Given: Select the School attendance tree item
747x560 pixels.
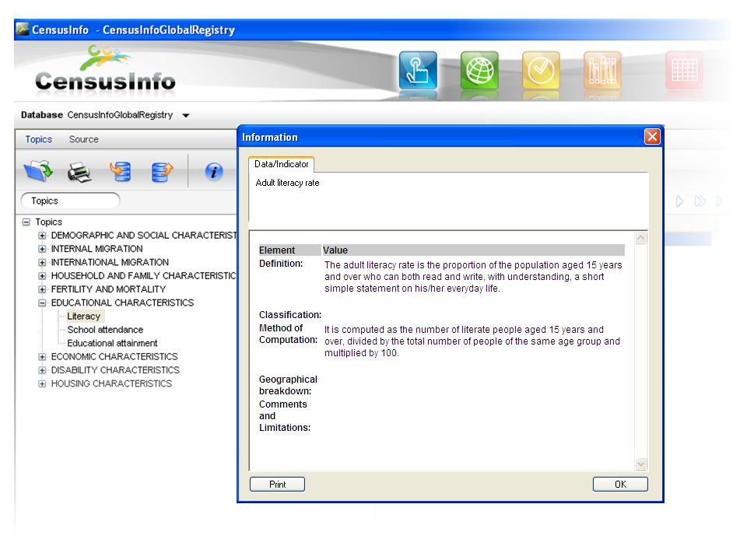Looking at the screenshot, I should coord(105,330).
